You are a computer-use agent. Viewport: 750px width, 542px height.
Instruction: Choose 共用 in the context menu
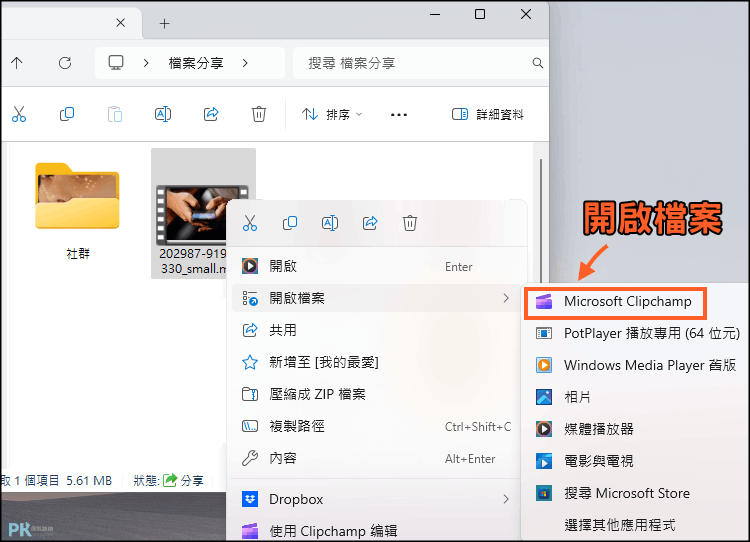pyautogui.click(x=376, y=330)
